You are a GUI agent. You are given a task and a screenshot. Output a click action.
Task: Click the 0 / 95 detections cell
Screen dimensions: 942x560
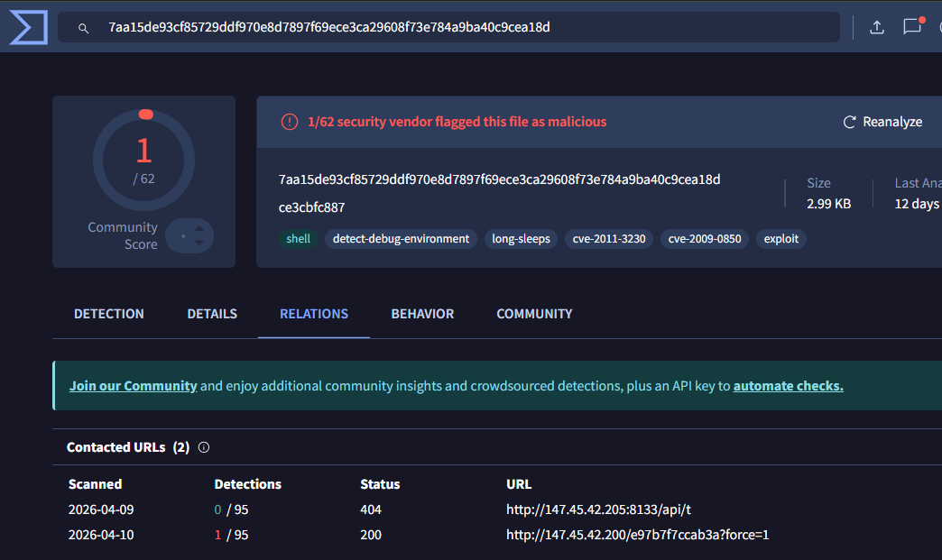click(x=231, y=510)
